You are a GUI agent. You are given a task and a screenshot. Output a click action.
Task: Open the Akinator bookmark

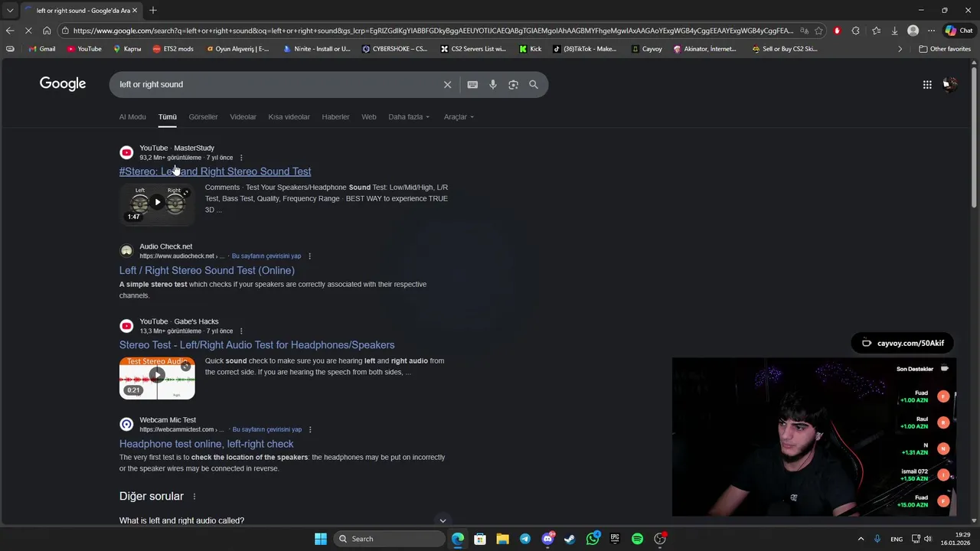pos(704,49)
